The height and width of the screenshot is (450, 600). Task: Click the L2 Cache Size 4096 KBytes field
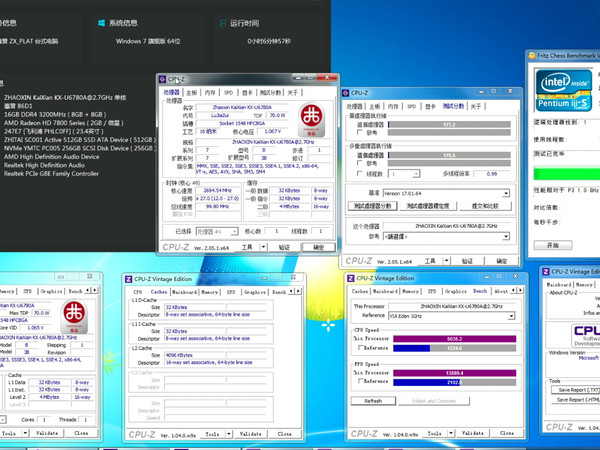tap(195, 355)
